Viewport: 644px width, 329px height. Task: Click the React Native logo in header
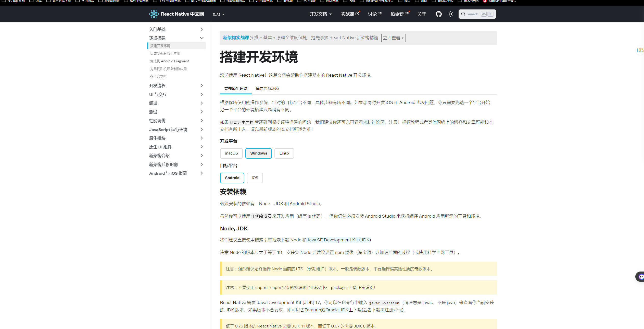154,14
